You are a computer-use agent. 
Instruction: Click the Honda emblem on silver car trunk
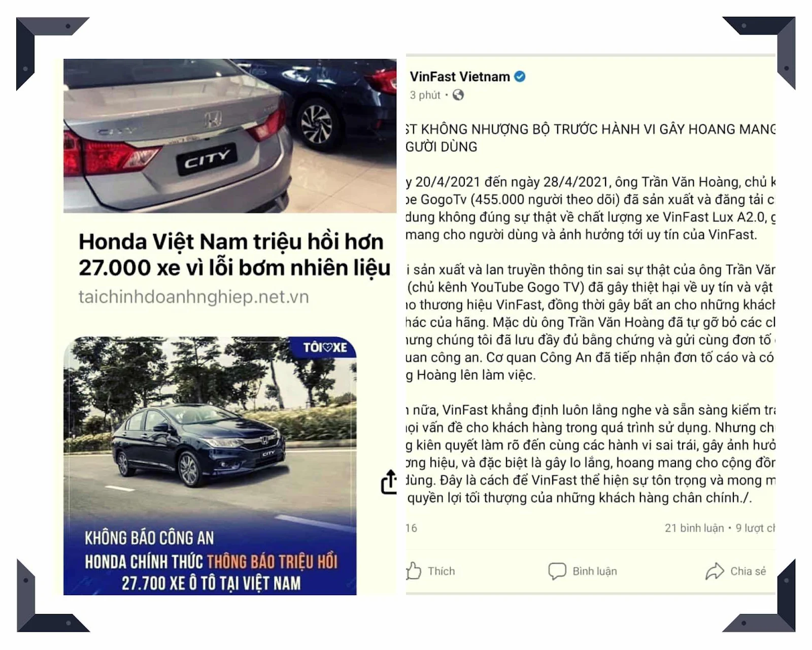pyautogui.click(x=213, y=120)
